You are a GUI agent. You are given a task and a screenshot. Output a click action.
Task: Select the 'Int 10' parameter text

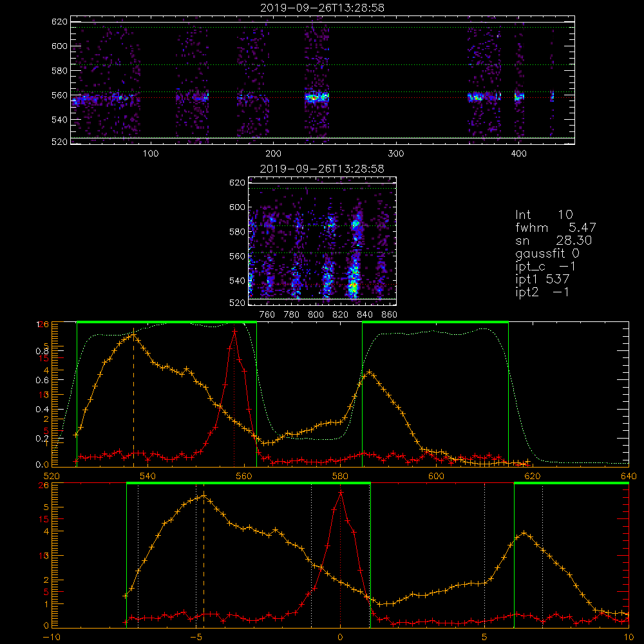[x=544, y=214]
